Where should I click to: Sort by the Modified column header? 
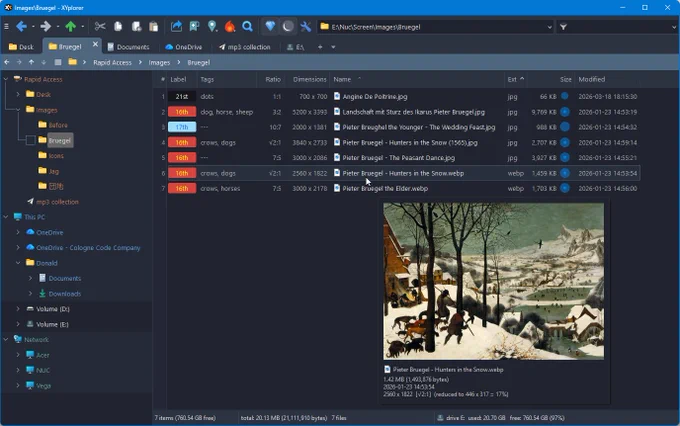(x=592, y=79)
